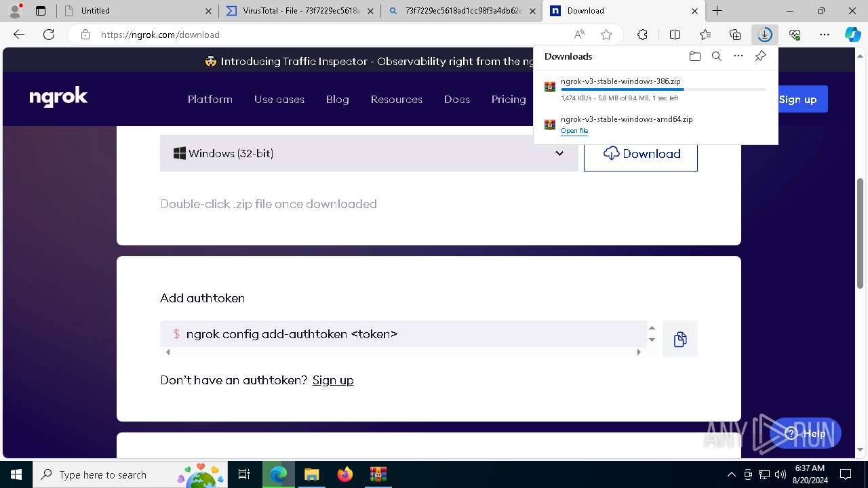This screenshot has height=488, width=868.
Task: Open the Resources menu
Action: point(397,99)
